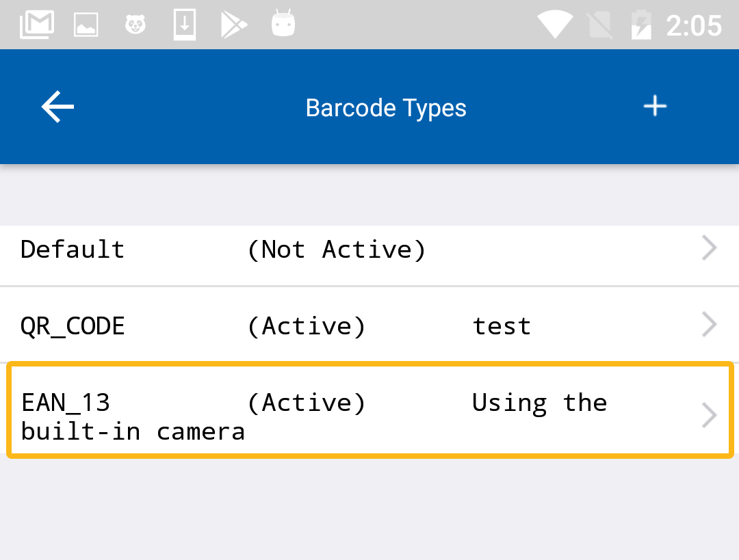
Task: Add a new barcode type with plus icon
Action: [655, 107]
